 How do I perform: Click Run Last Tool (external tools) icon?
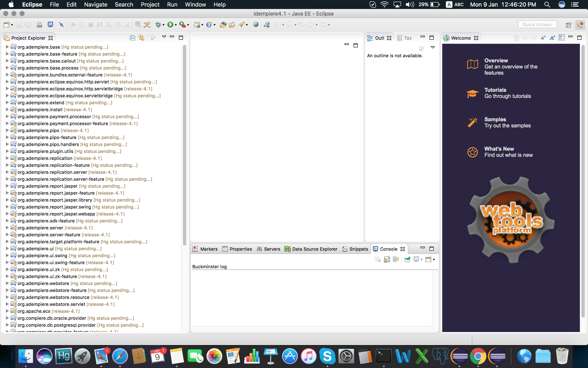pyautogui.click(x=182, y=25)
